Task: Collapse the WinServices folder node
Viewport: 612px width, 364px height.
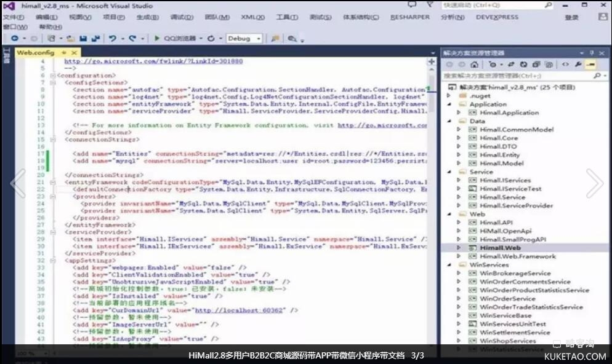Action: [x=449, y=264]
